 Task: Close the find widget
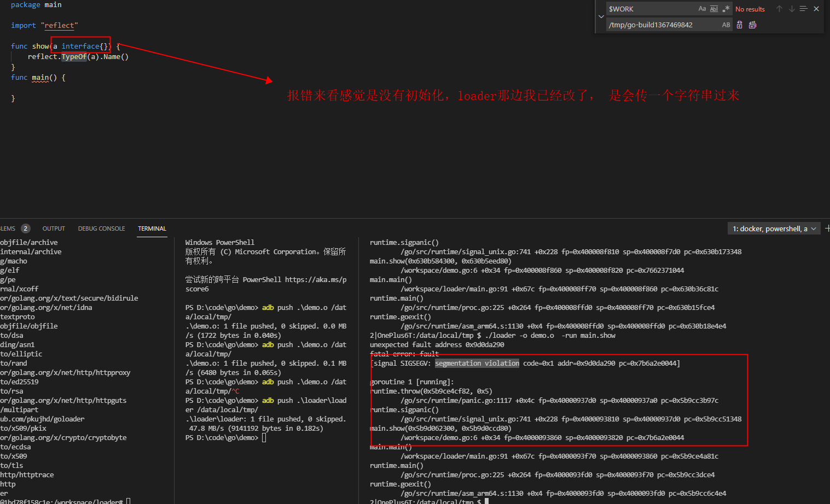[x=816, y=9]
